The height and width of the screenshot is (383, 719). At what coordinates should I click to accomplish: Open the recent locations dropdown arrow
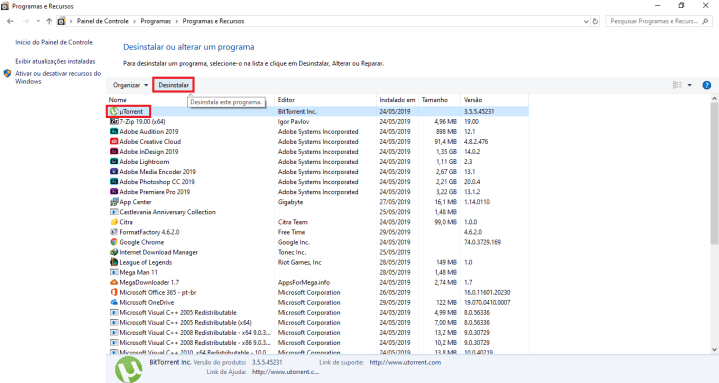click(x=38, y=21)
